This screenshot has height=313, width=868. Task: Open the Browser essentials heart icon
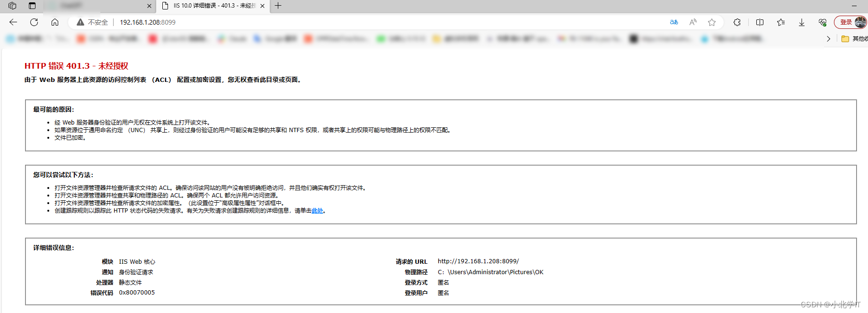823,22
